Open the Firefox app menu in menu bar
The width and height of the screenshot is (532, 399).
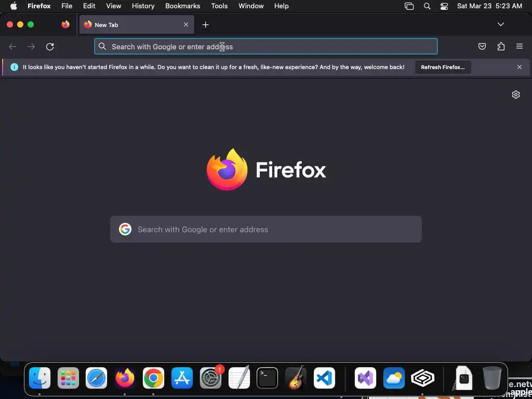click(39, 6)
